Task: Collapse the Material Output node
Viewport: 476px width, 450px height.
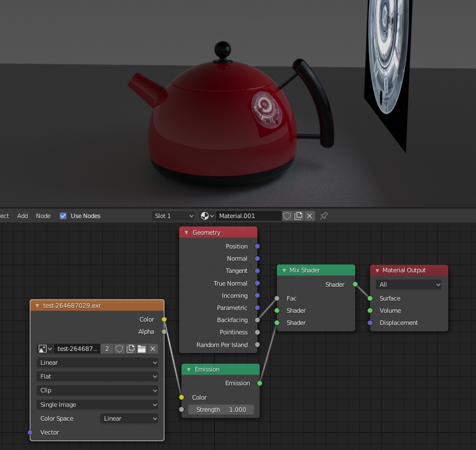Action: click(x=377, y=270)
